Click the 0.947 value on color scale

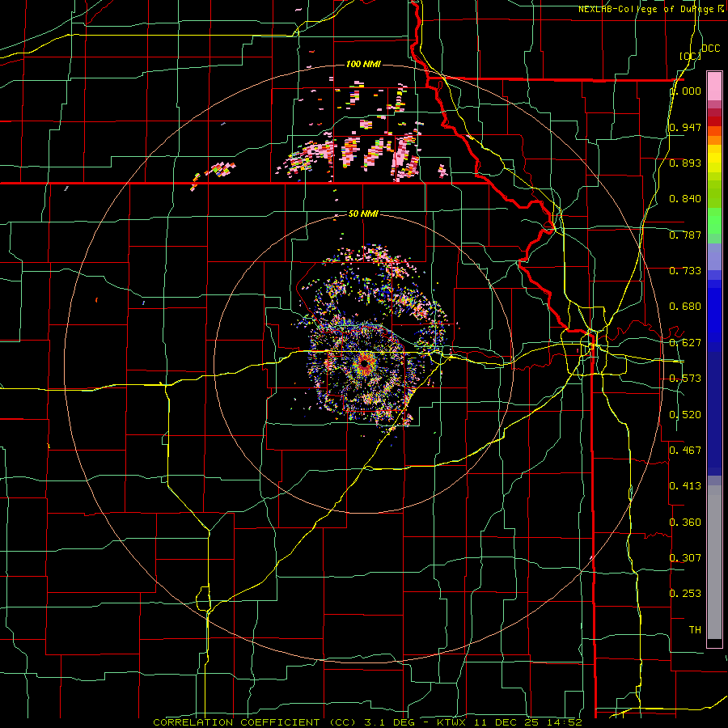point(685,127)
